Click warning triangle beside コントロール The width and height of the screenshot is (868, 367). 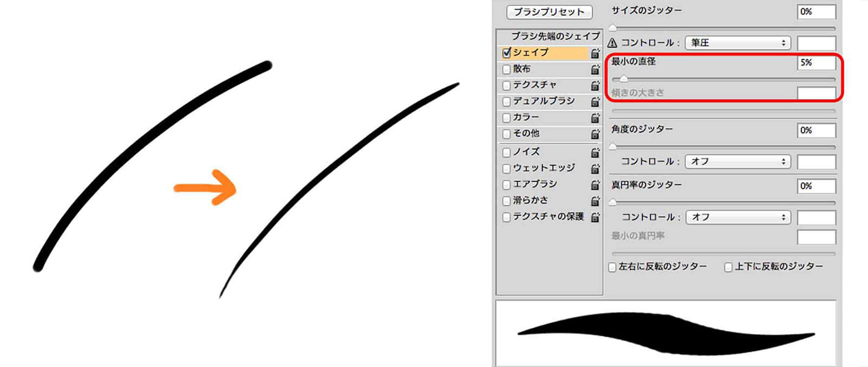tap(612, 43)
